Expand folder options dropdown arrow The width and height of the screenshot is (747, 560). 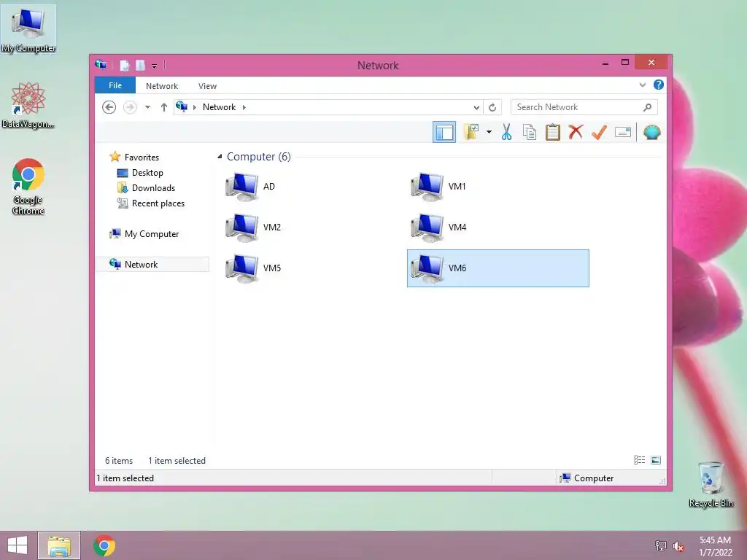point(489,132)
